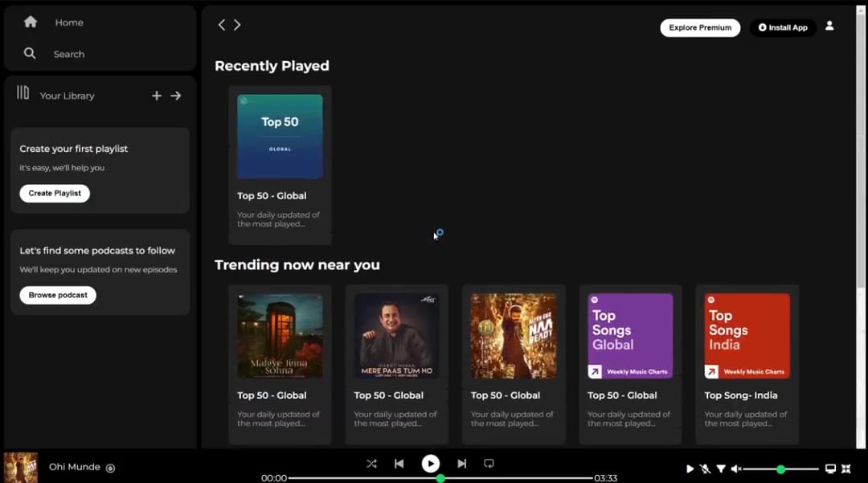Click the Trending now near you heading
The width and height of the screenshot is (868, 483).
297,265
